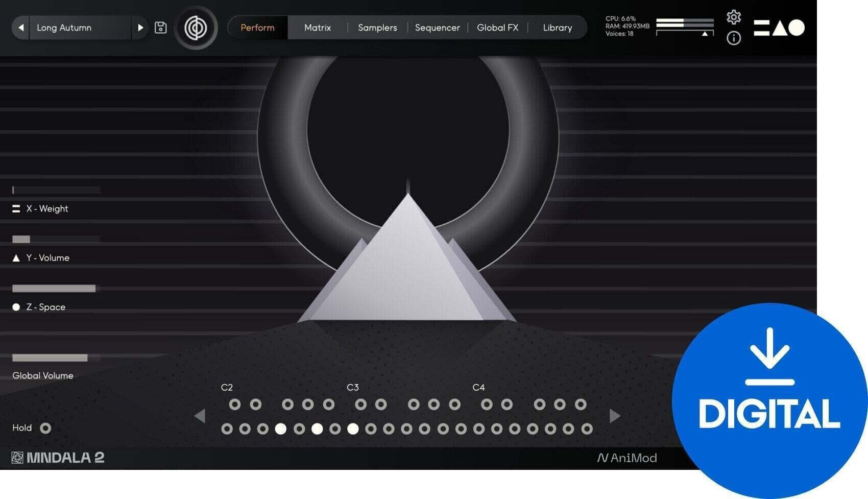This screenshot has width=868, height=499.
Task: Open the info icon
Action: (x=734, y=38)
